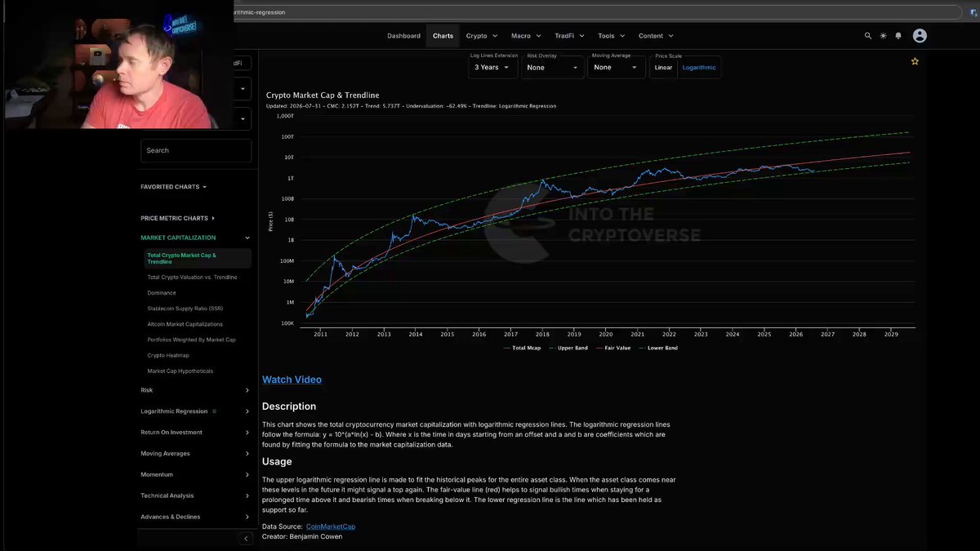980x551 pixels.
Task: Open the TradFi navigation menu
Action: (571, 36)
